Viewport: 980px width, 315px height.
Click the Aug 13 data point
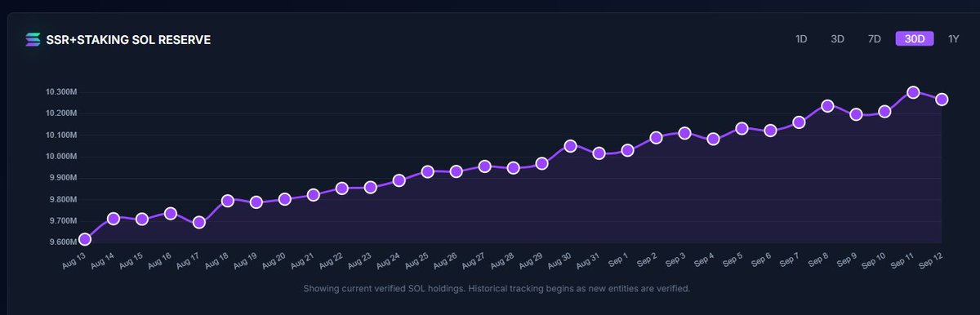click(85, 239)
